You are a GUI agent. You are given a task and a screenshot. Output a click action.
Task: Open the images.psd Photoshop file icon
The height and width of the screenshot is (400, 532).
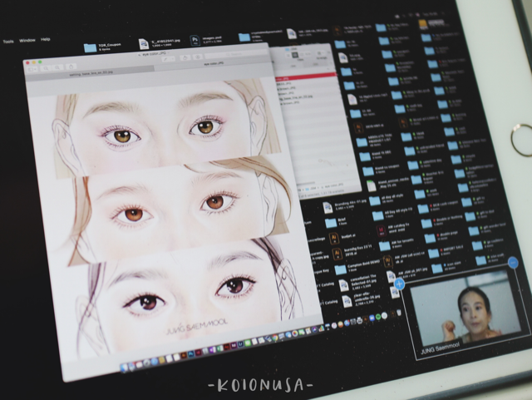point(195,40)
